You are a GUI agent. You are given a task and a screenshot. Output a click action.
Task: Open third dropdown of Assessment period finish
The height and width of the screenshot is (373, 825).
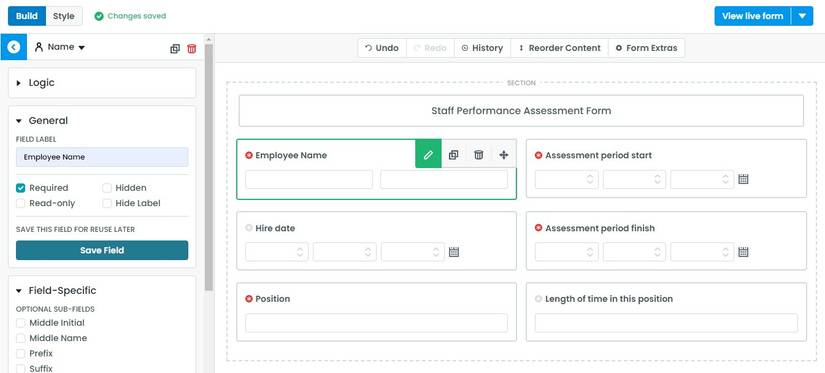(702, 252)
